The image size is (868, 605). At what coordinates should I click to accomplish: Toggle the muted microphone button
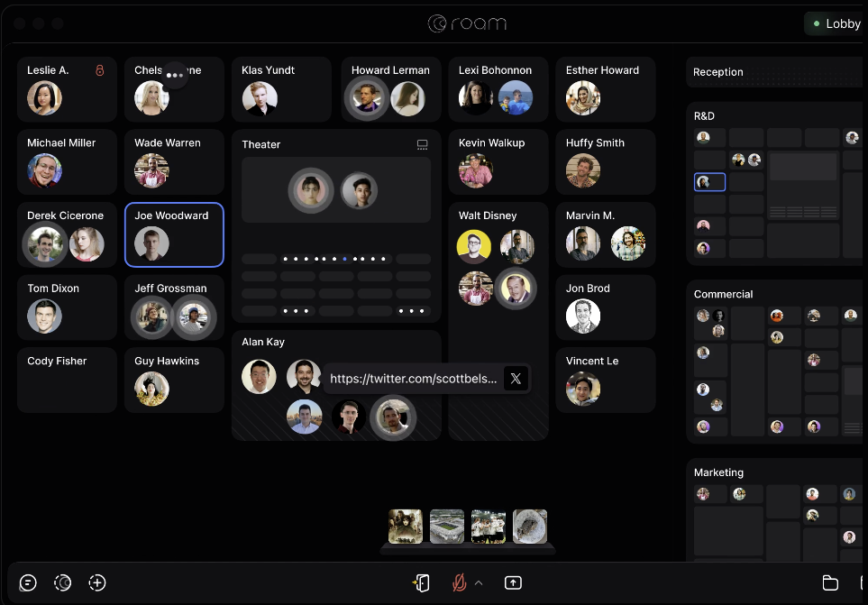coord(459,582)
